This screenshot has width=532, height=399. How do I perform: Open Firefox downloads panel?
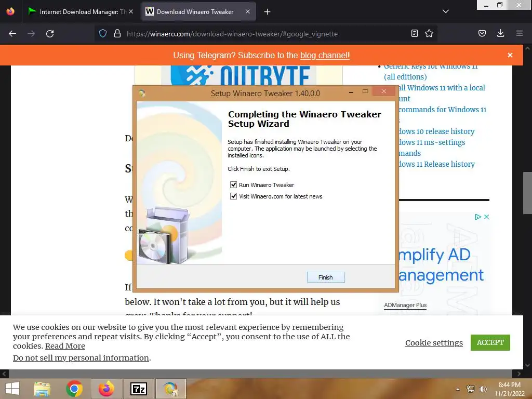(500, 33)
